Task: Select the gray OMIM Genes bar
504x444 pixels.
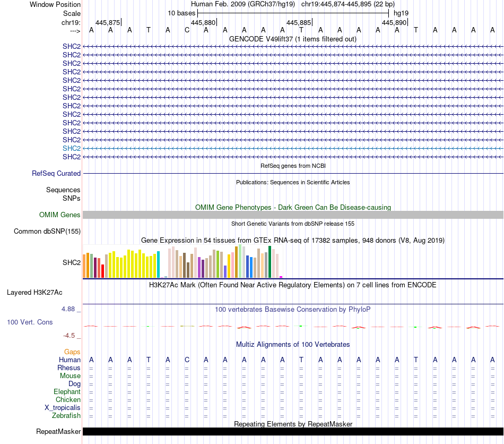Action: coord(292,215)
